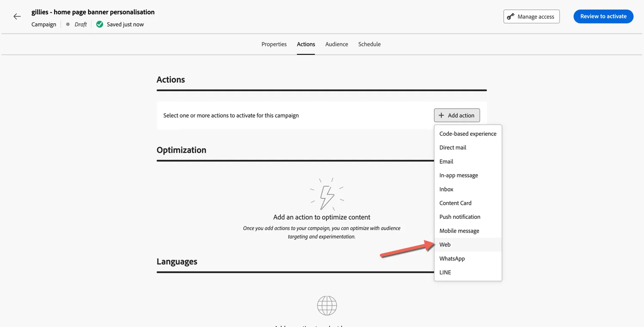
Task: Open the Add action dropdown
Action: pyautogui.click(x=457, y=115)
